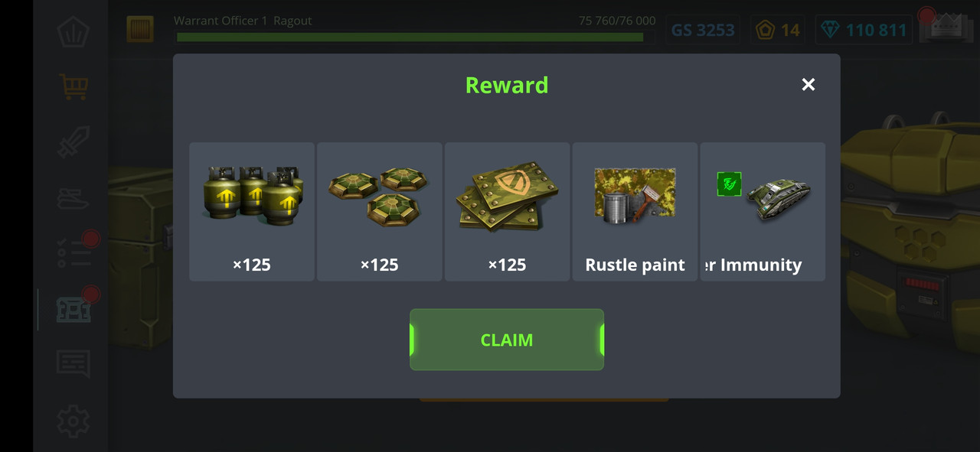Open the battle sword icon in sidebar

pos(73,142)
